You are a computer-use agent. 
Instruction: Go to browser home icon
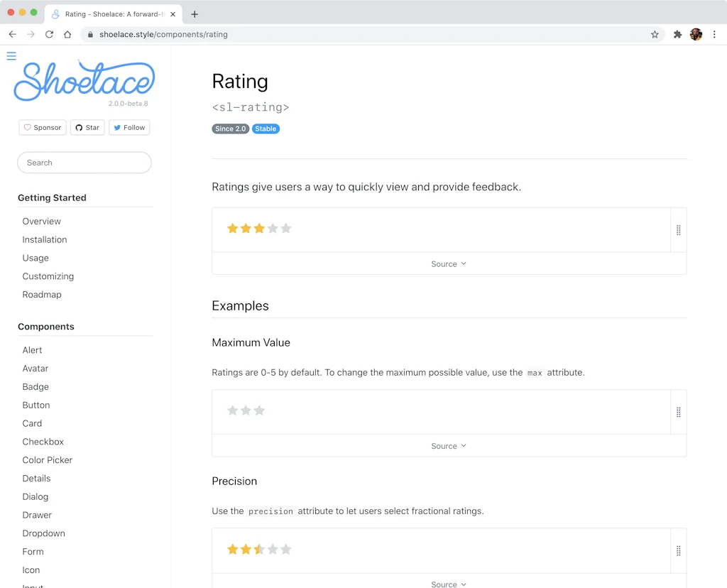click(67, 34)
